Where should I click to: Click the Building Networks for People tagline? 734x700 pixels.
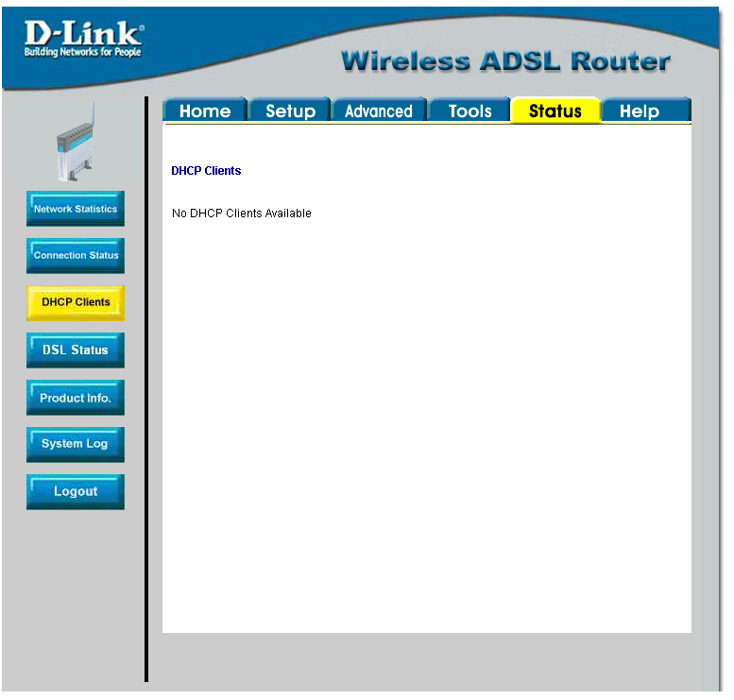(82, 52)
